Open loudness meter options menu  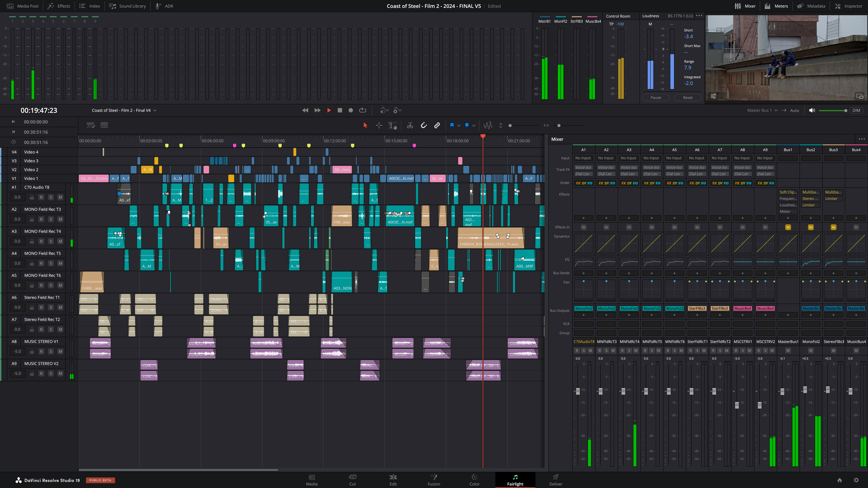click(x=699, y=16)
